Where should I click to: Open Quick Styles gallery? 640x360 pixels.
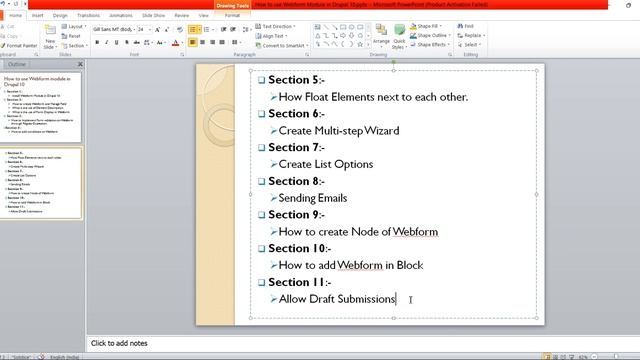(x=399, y=37)
